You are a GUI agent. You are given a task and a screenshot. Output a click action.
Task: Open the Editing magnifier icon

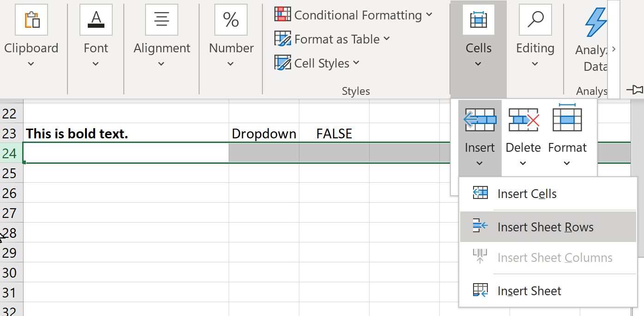click(535, 19)
